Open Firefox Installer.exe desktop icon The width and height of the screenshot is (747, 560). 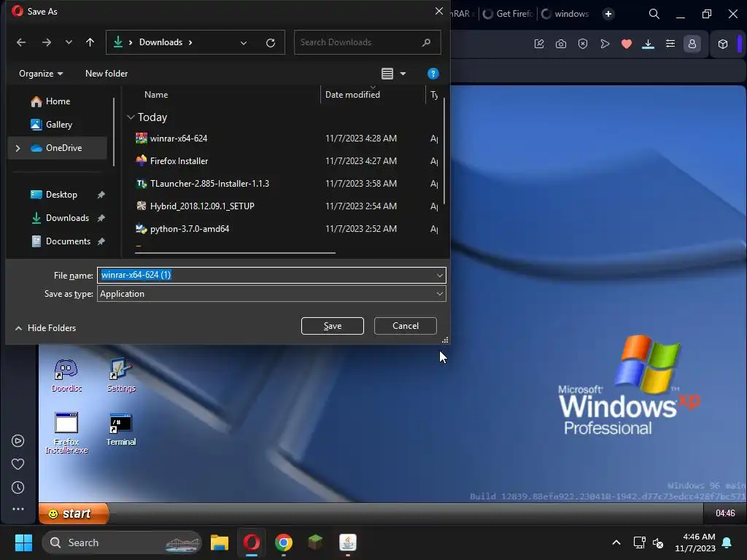pyautogui.click(x=66, y=433)
